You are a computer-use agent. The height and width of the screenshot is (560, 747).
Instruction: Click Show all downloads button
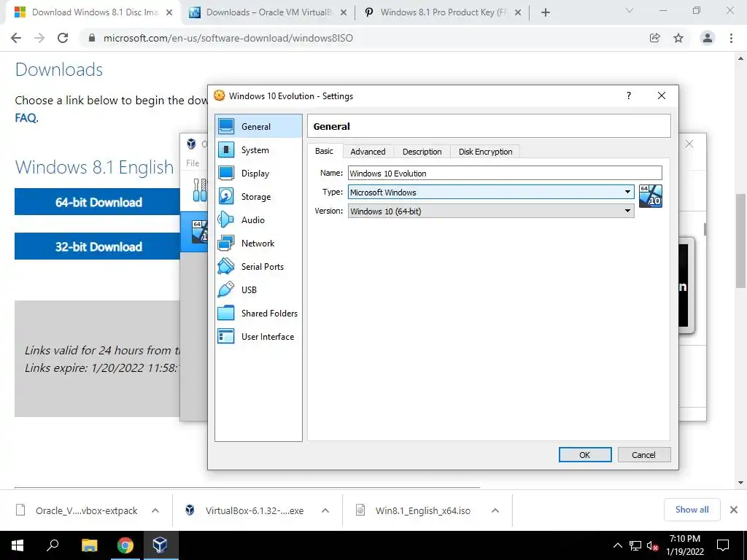[692, 510]
